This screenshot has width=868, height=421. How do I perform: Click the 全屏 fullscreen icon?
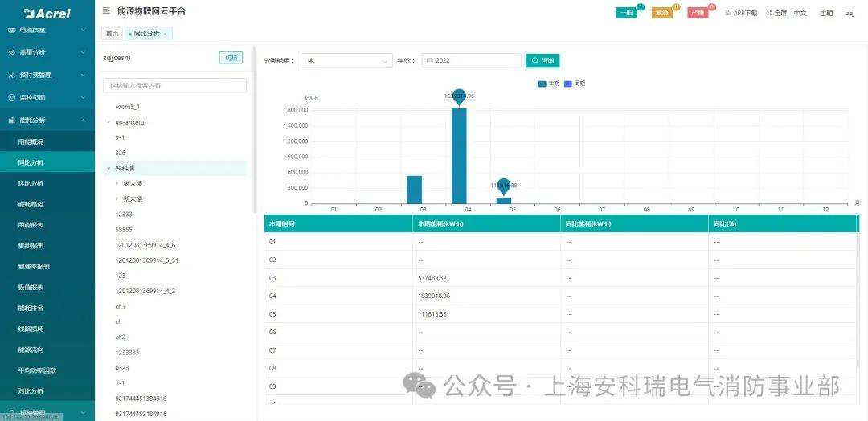coord(769,14)
